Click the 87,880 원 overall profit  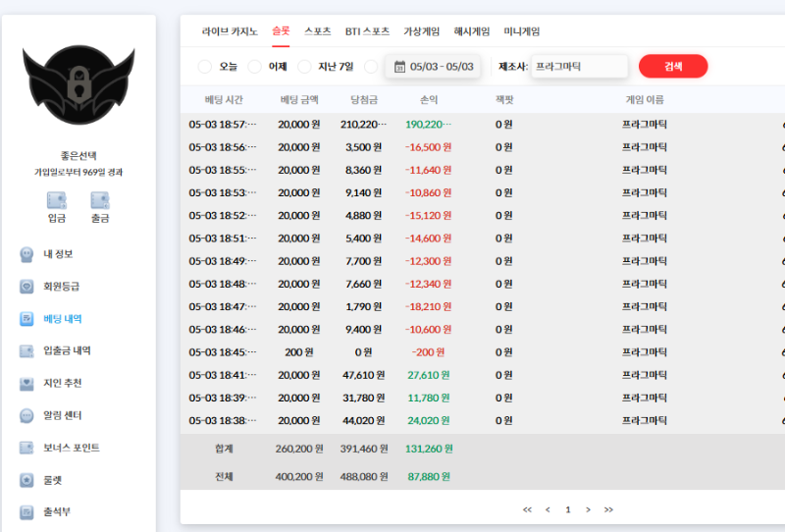pos(429,477)
